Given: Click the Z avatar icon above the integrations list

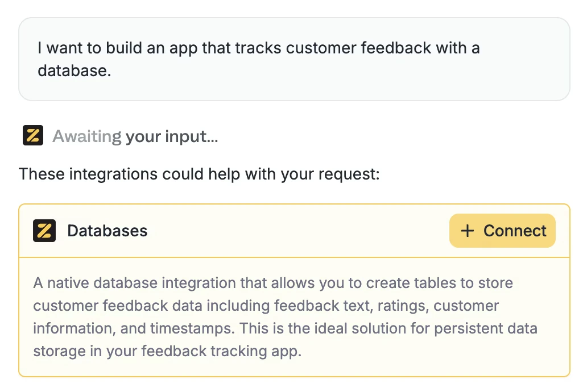Looking at the screenshot, I should (32, 135).
